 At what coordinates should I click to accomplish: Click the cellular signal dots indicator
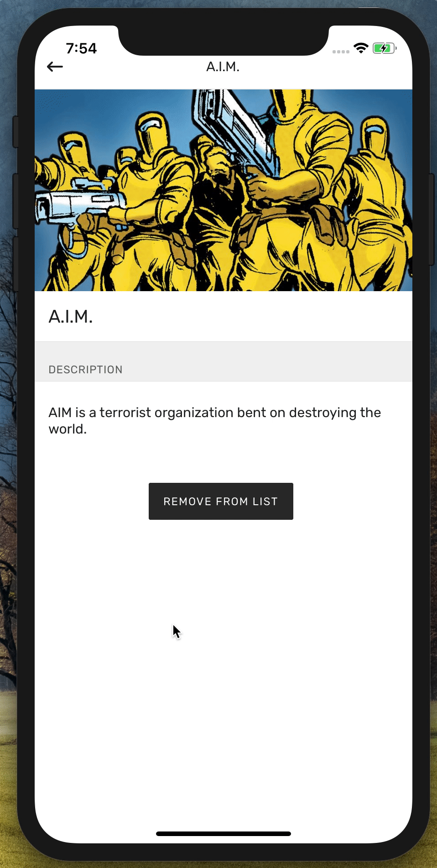[x=341, y=52]
